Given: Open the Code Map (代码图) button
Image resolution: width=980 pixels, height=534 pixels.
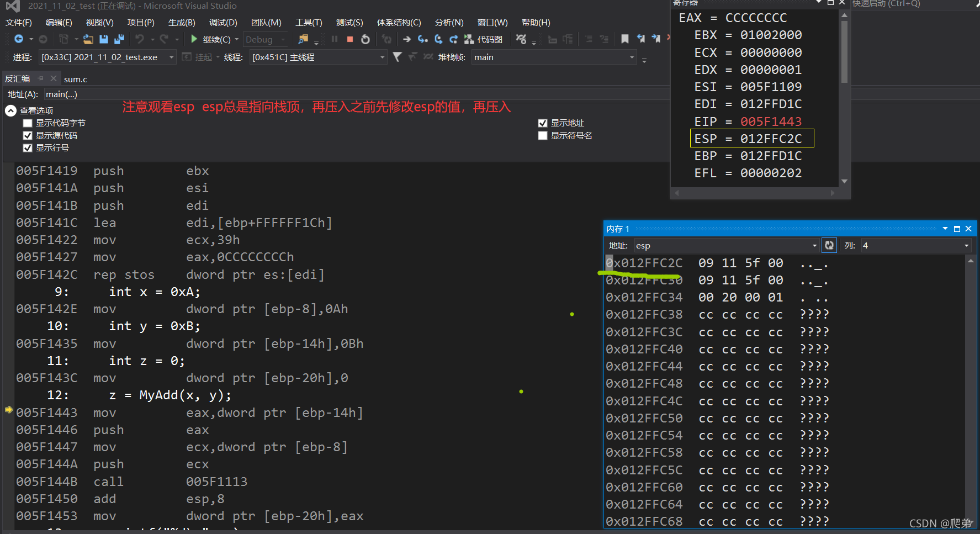Looking at the screenshot, I should 483,39.
